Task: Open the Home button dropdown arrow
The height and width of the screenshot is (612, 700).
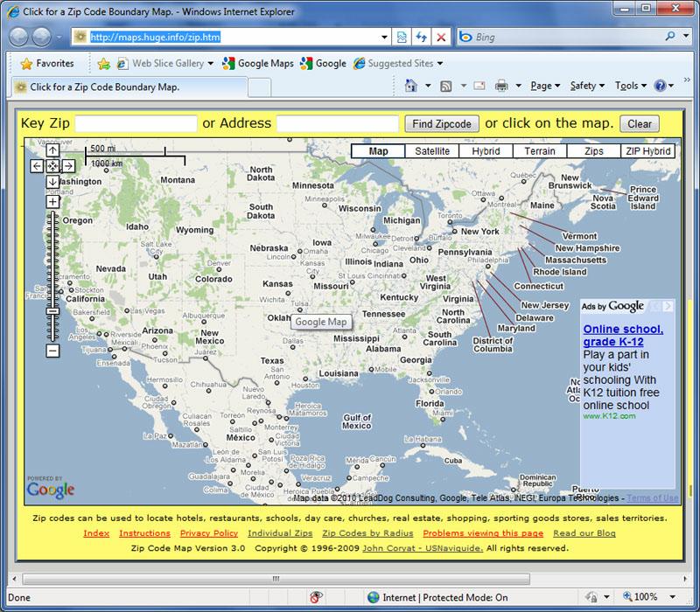Action: [x=428, y=85]
